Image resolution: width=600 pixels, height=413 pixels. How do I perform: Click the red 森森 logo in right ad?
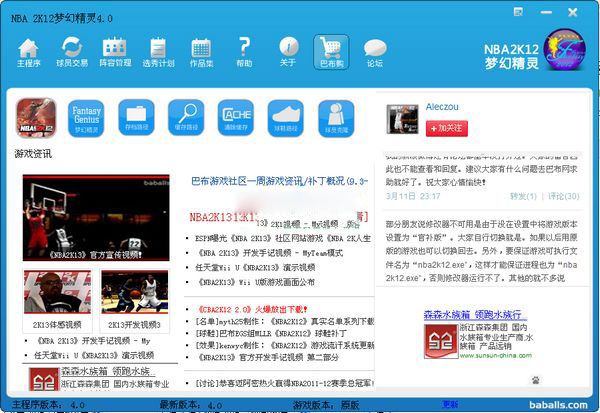[x=441, y=341]
